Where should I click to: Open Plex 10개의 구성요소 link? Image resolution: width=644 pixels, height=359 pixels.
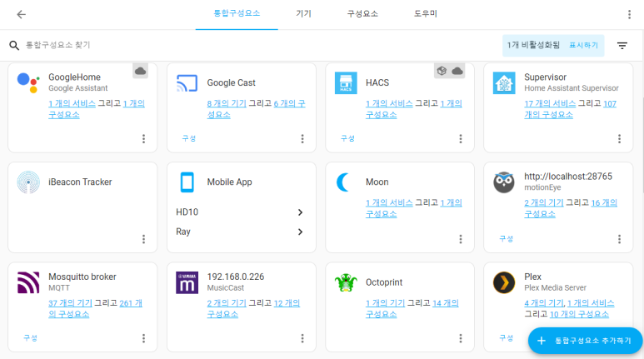point(579,314)
